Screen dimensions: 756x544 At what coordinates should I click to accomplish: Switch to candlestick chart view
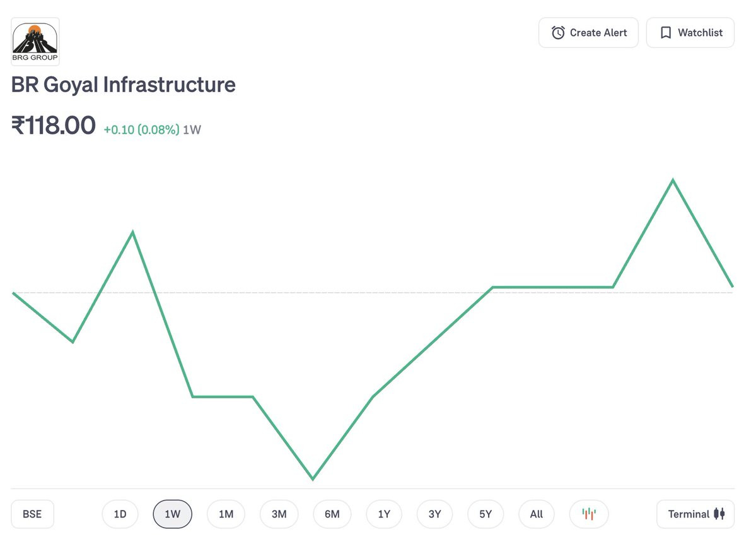(x=589, y=514)
